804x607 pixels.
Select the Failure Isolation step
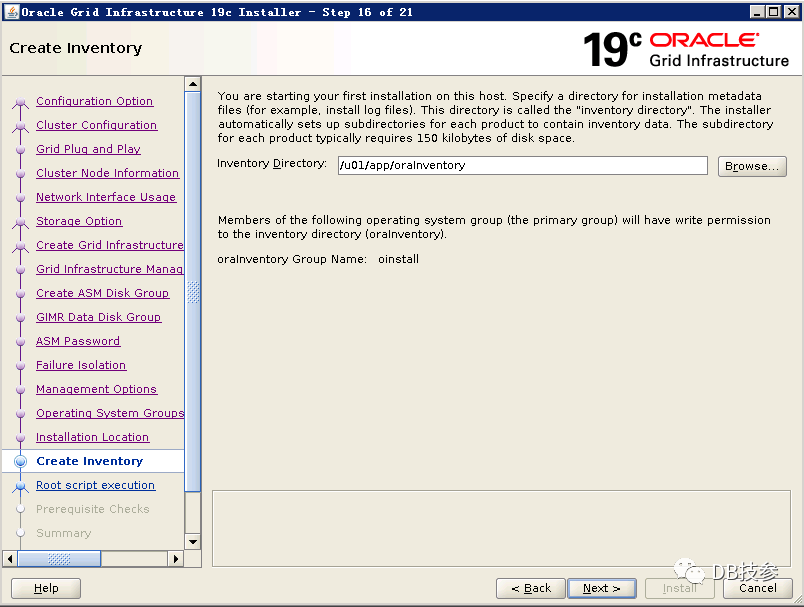click(81, 365)
